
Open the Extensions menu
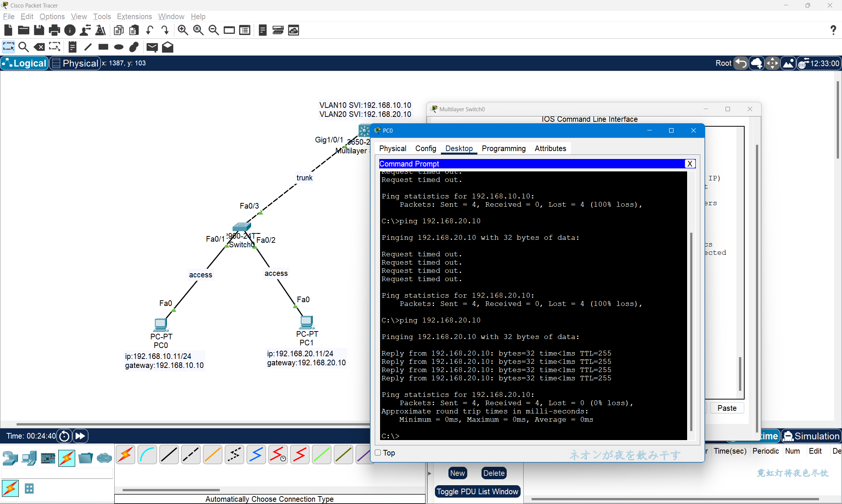(134, 17)
